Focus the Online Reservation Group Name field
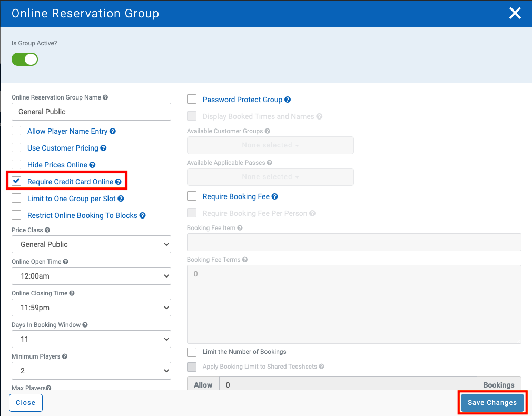 pos(91,112)
